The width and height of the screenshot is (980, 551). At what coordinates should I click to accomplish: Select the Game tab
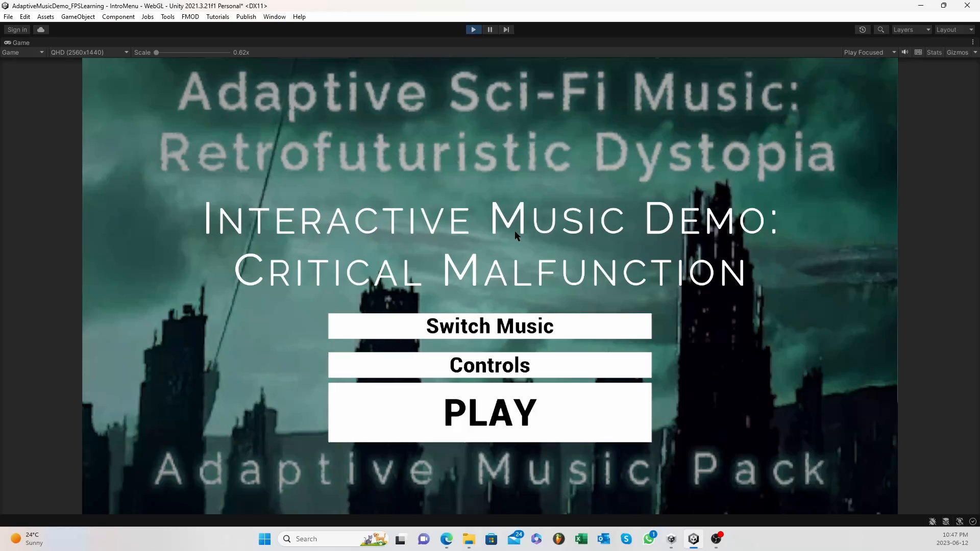(x=17, y=42)
